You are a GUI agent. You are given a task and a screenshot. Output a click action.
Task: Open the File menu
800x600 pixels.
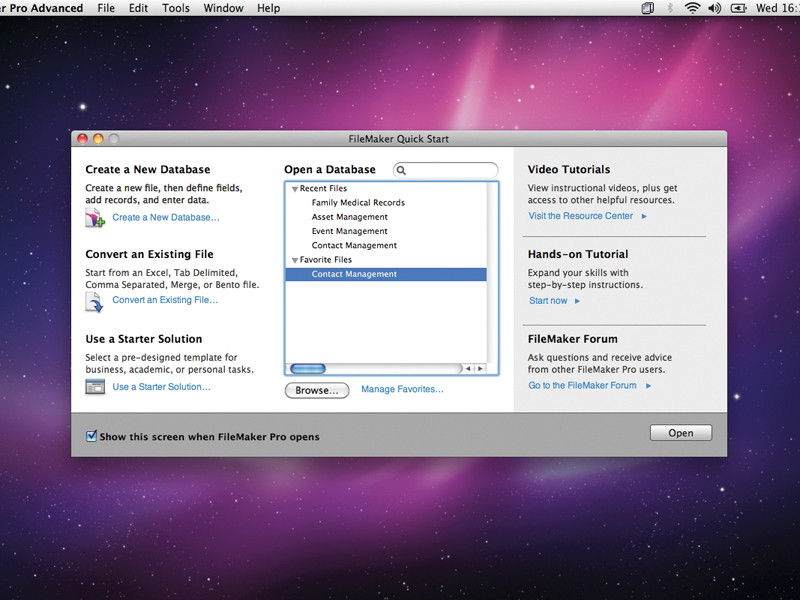click(x=106, y=8)
